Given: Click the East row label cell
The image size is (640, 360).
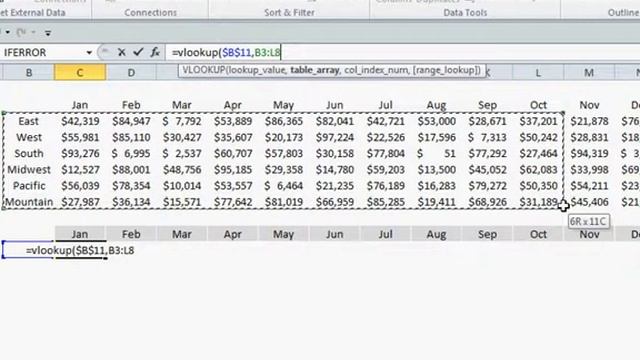Looking at the screenshot, I should click(29, 121).
